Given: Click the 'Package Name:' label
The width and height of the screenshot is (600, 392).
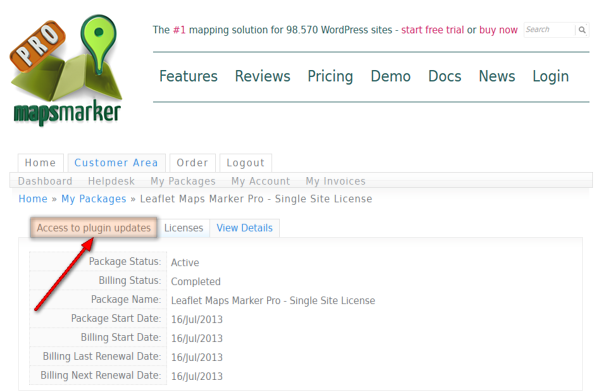Looking at the screenshot, I should (x=126, y=299).
